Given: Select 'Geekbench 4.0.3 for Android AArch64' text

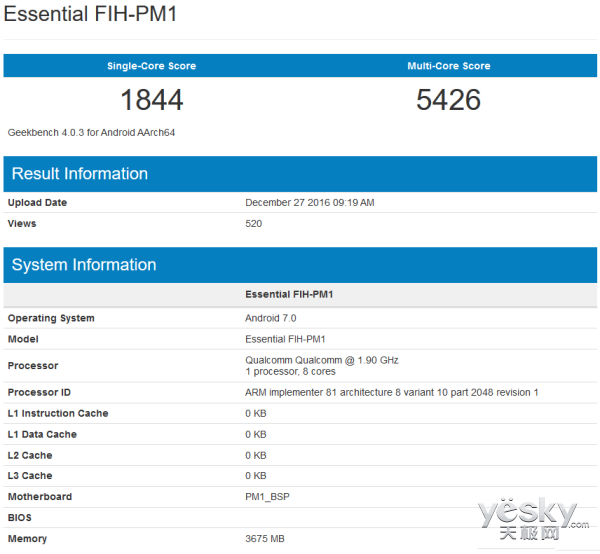Looking at the screenshot, I should (91, 132).
